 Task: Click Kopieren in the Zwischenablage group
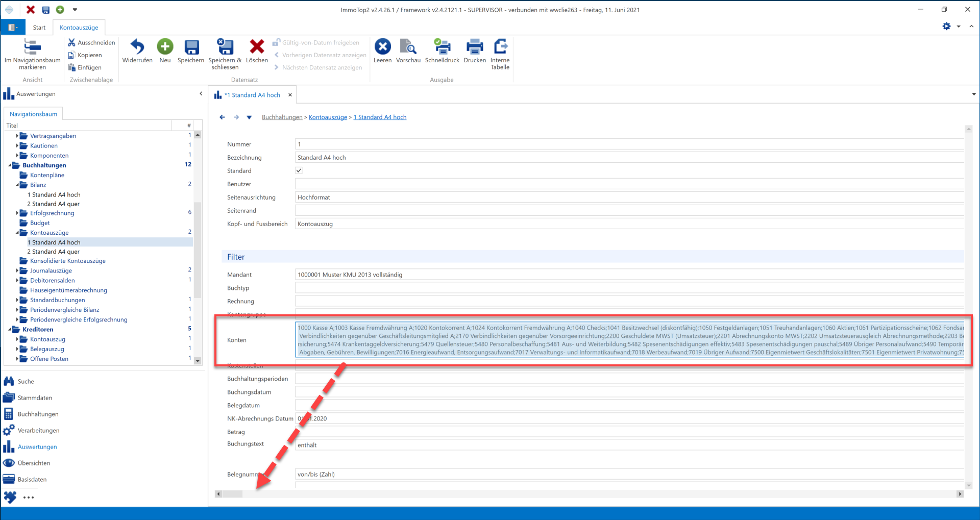pos(85,55)
